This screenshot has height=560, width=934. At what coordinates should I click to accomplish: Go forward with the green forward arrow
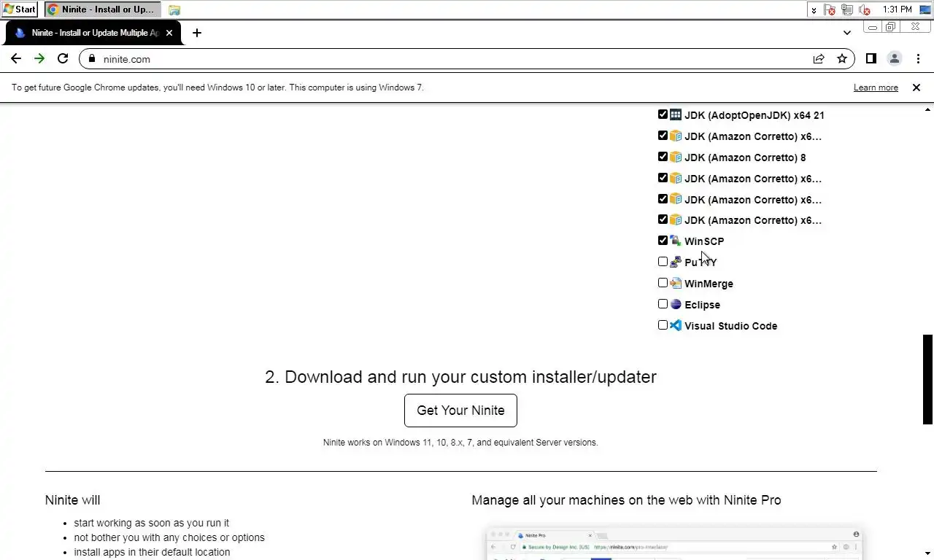pos(39,58)
